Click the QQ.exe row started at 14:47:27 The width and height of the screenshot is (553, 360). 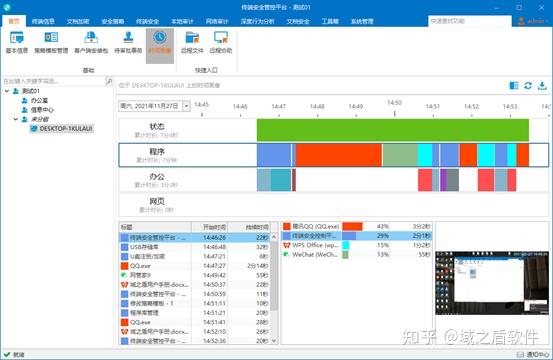click(x=195, y=266)
